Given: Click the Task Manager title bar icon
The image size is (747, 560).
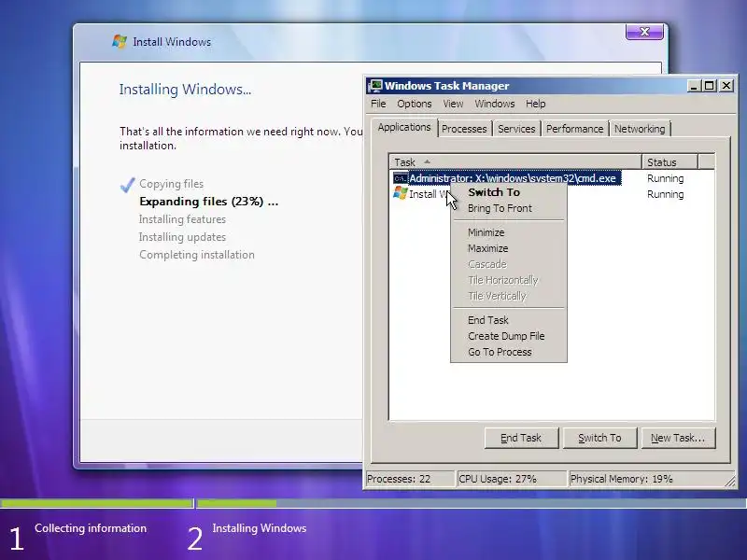Looking at the screenshot, I should point(375,86).
